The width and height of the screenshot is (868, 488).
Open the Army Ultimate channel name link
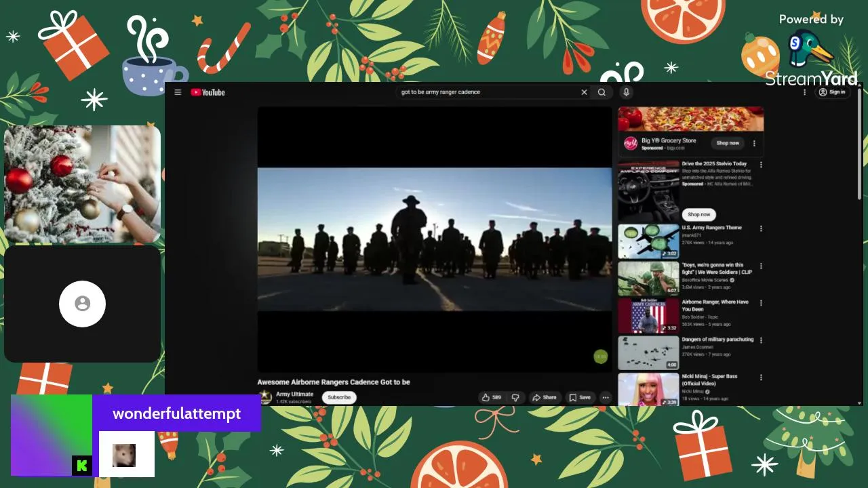(x=294, y=394)
